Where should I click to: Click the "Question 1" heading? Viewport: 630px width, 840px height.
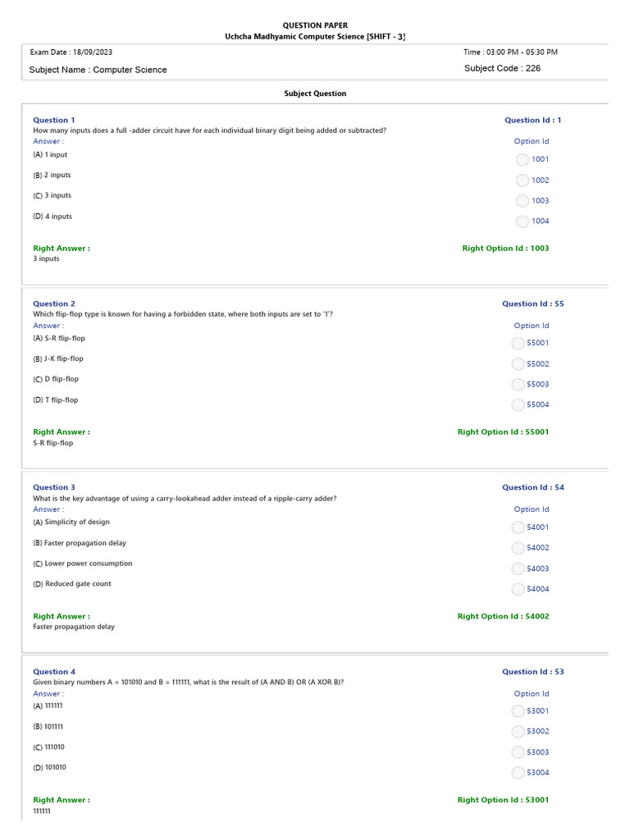pyautogui.click(x=53, y=121)
